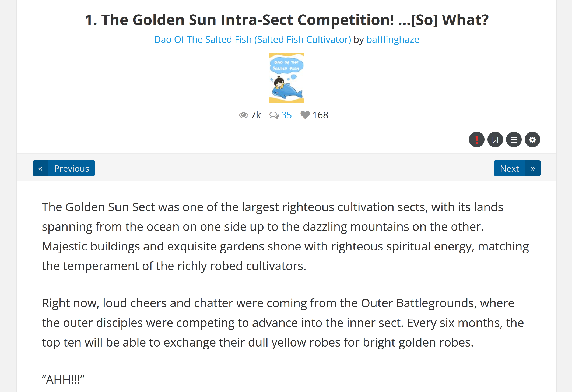Bookmark this chapter with the bookmark icon

click(495, 140)
